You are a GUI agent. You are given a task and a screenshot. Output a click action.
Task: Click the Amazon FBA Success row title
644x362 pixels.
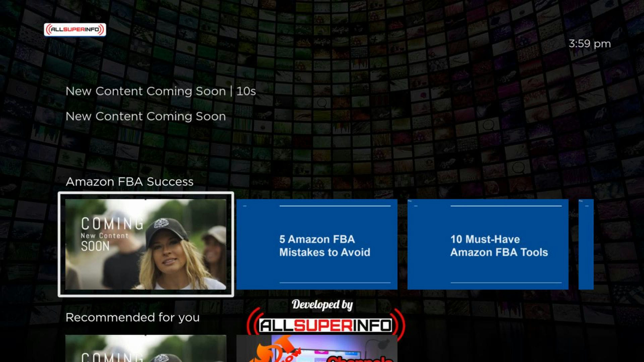point(130,182)
